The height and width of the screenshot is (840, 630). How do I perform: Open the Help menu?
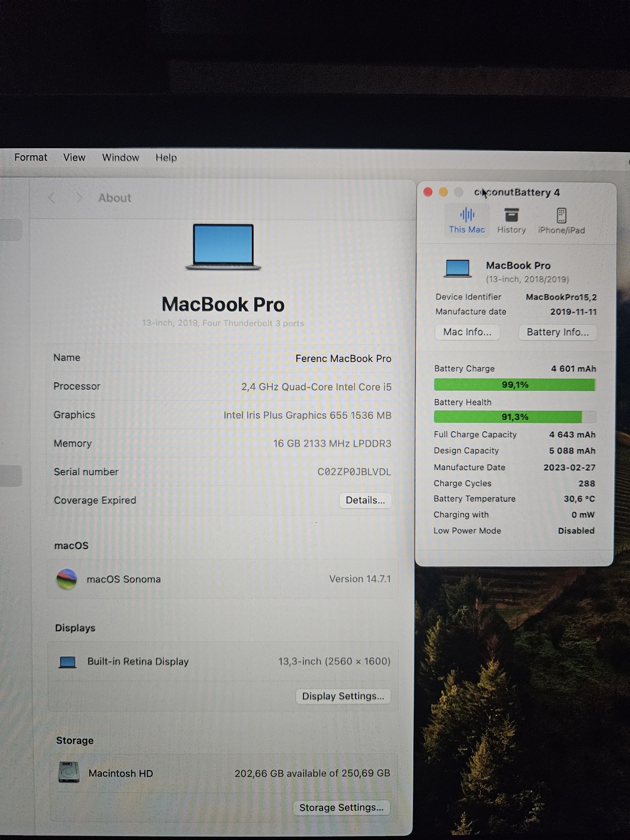[x=166, y=158]
